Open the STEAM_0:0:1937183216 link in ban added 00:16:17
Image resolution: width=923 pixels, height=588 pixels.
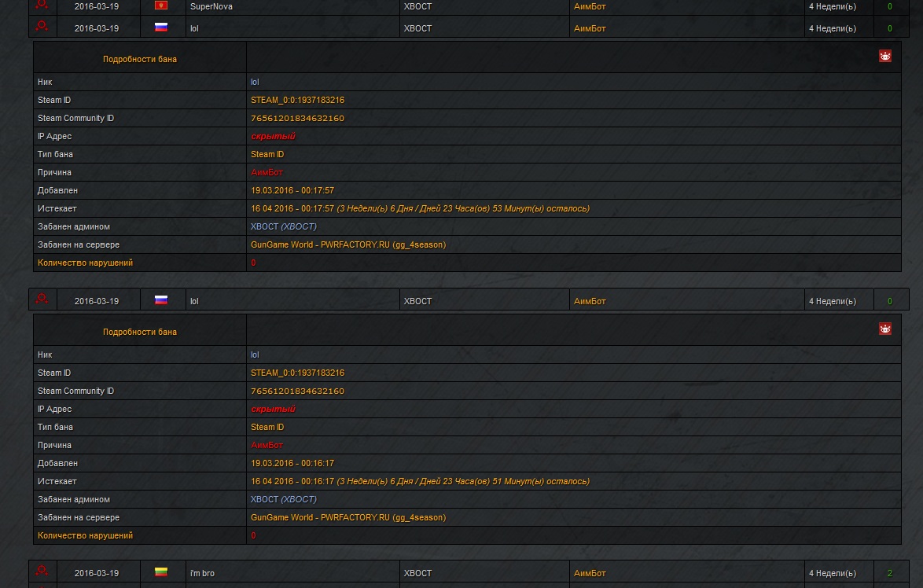click(x=297, y=373)
